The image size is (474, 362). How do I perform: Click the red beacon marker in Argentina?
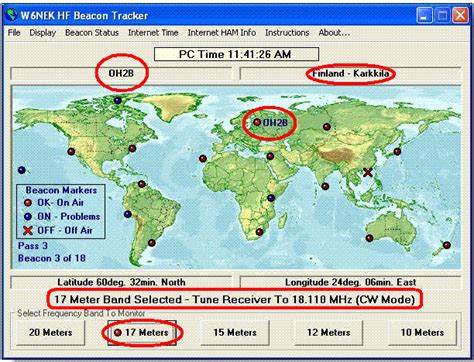pos(152,243)
